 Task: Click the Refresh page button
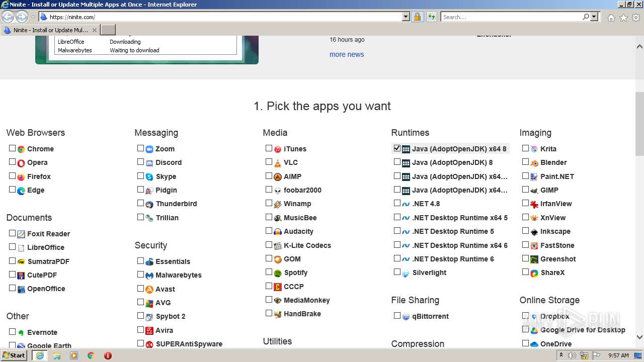click(431, 17)
